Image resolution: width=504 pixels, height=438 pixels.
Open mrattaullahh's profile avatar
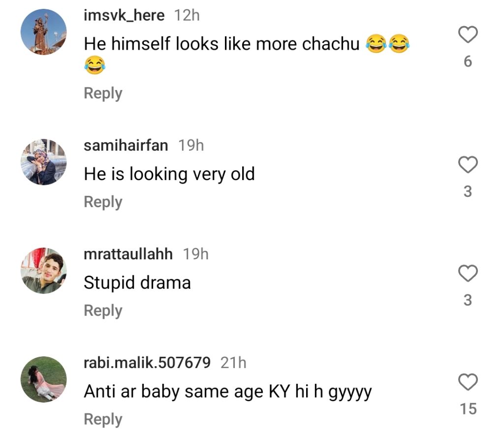point(43,271)
